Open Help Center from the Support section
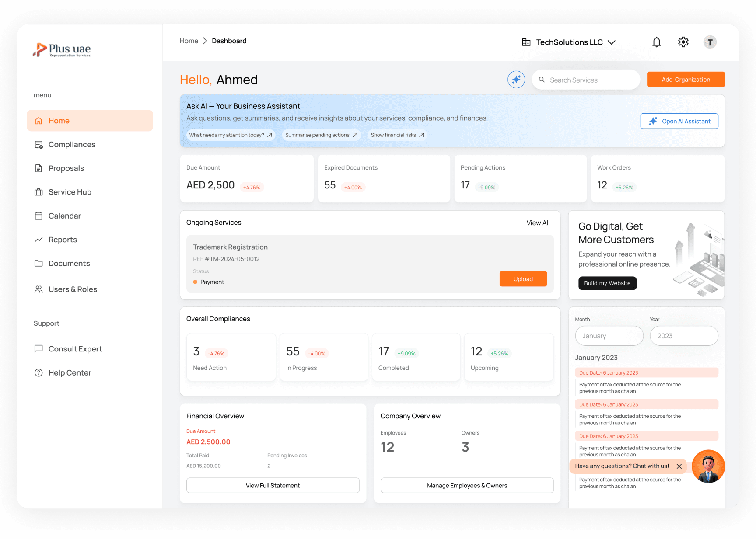The image size is (756, 539). click(69, 372)
